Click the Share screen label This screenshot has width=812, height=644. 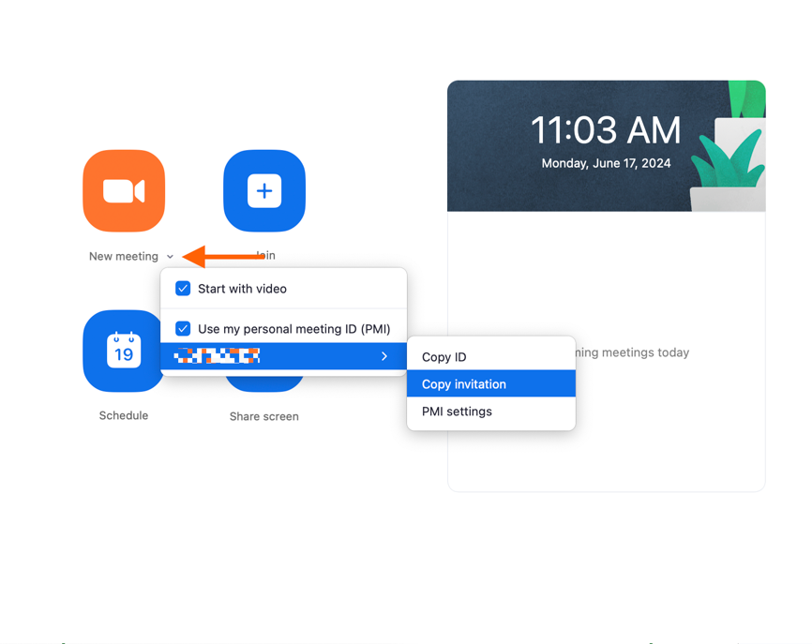point(264,416)
